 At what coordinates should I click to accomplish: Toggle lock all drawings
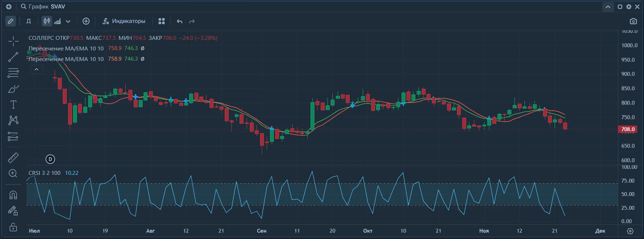(x=13, y=227)
